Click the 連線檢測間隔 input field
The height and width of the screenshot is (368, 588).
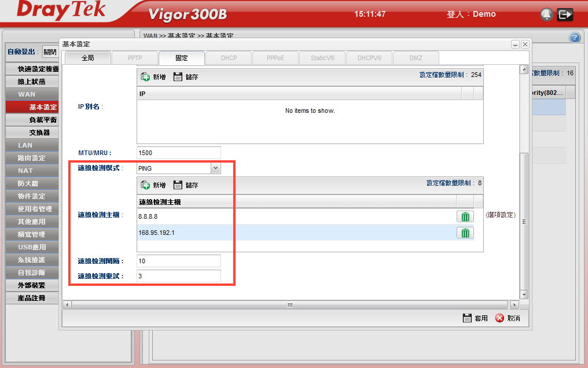(179, 261)
